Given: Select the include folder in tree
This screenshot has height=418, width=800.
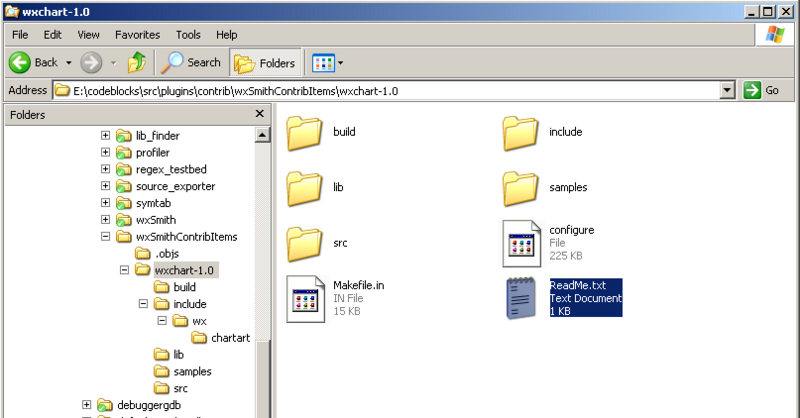Looking at the screenshot, I should 190,304.
